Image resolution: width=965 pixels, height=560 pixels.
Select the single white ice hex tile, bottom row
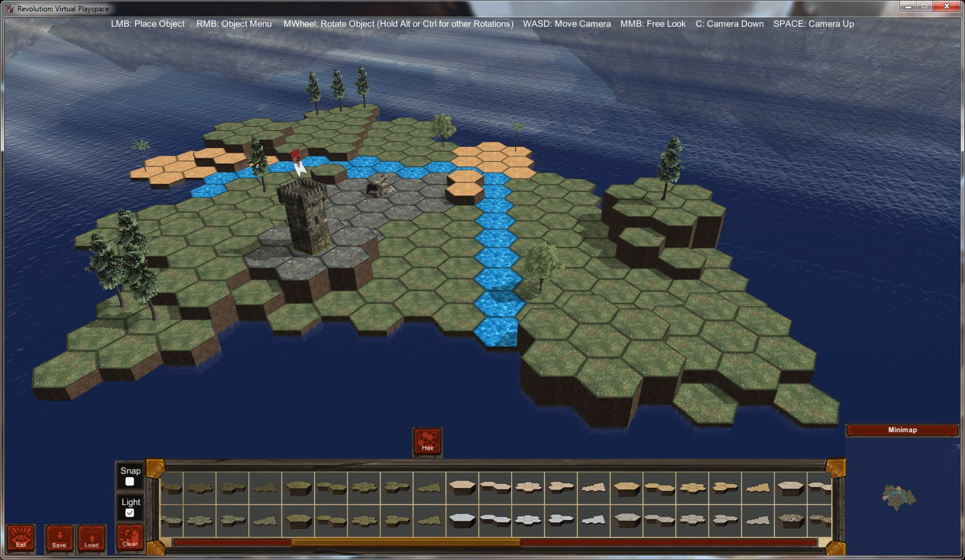(462, 520)
